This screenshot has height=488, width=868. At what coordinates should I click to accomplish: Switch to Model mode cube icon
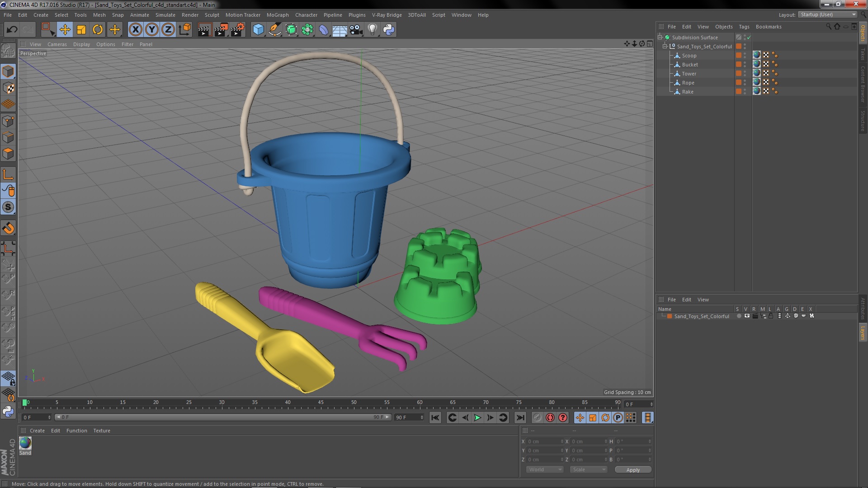(8, 71)
